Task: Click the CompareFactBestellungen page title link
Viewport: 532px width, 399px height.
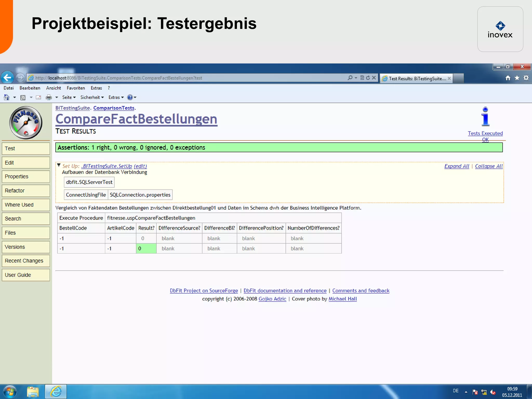Action: pyautogui.click(x=136, y=119)
